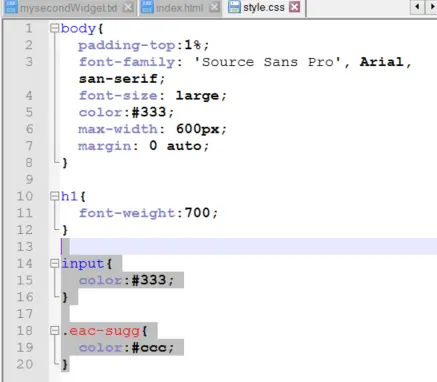Click line number 1 in the margin
Screen dimensions: 437x382
(x=29, y=28)
